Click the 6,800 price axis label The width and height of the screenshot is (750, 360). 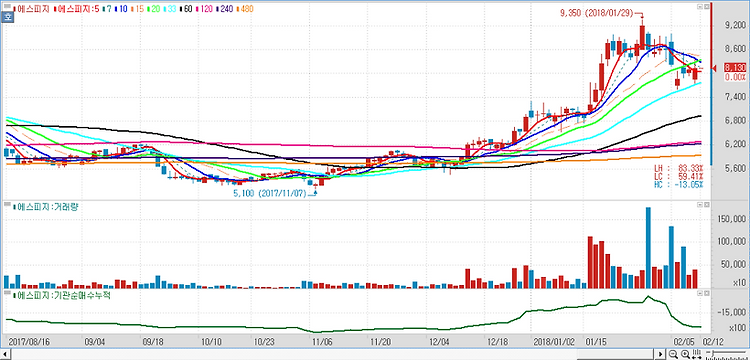(x=736, y=120)
